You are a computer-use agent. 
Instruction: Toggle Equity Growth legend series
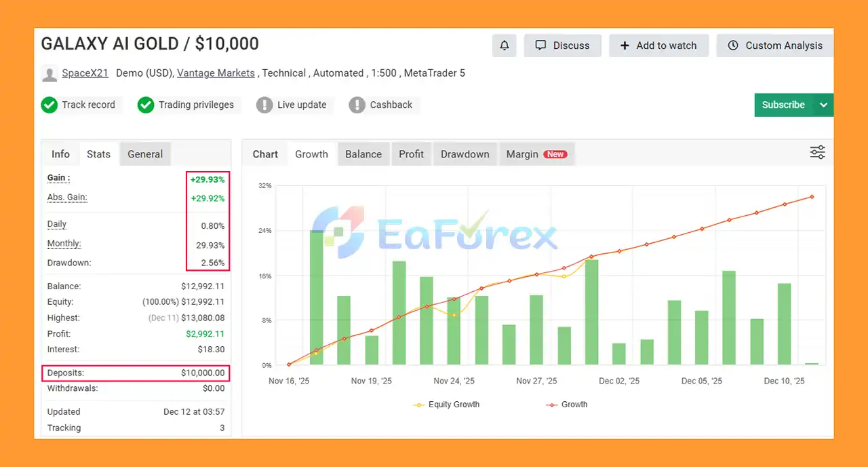pos(446,405)
